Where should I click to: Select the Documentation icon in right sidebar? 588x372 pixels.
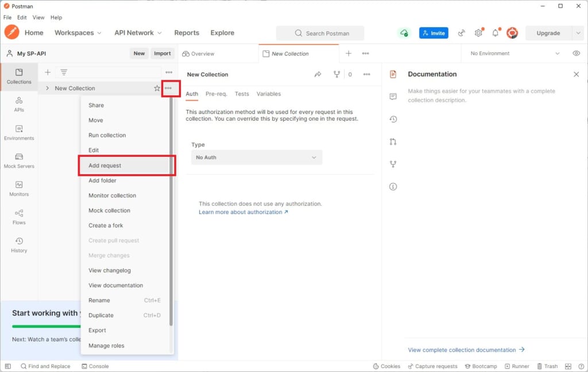pos(393,74)
